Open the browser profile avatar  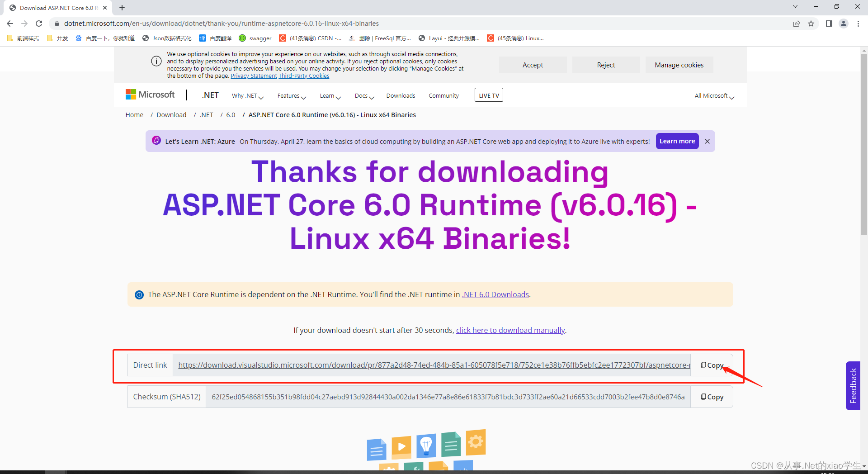tap(844, 24)
